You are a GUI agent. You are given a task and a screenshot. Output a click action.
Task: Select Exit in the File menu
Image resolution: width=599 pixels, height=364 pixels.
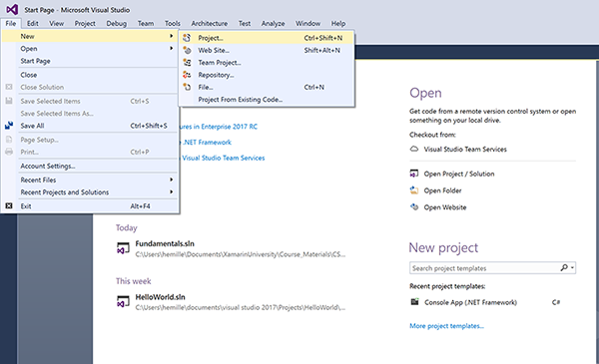coord(90,206)
